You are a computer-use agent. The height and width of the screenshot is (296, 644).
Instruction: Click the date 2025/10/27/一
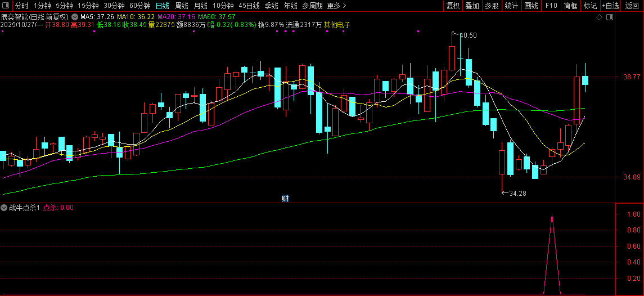pyautogui.click(x=21, y=25)
